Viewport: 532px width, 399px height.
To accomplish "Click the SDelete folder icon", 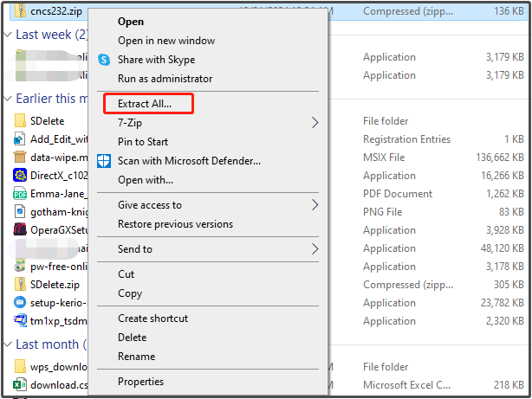I will [20, 120].
